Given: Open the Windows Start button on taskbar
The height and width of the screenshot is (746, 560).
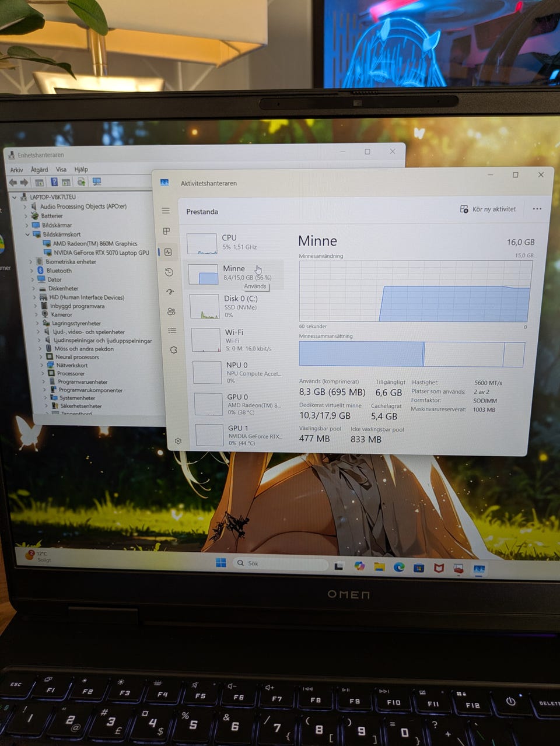Looking at the screenshot, I should [x=221, y=562].
